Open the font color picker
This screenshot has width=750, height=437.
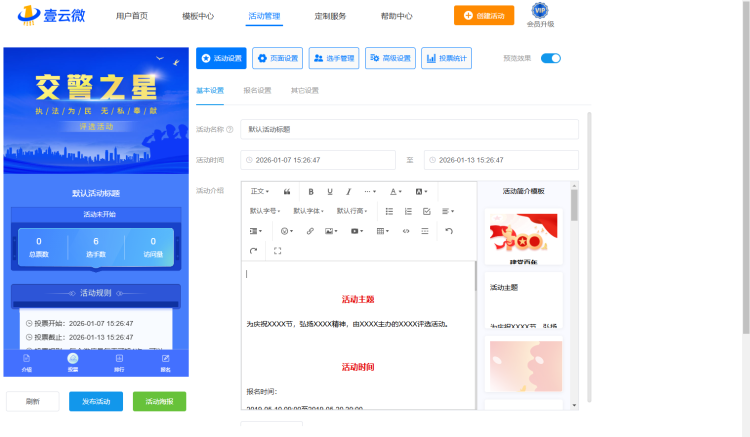pyautogui.click(x=396, y=191)
